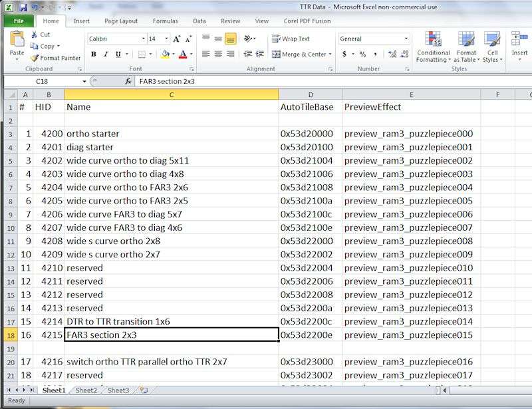
Task: Switch to the Sheet2 worksheet tab
Action: point(86,390)
